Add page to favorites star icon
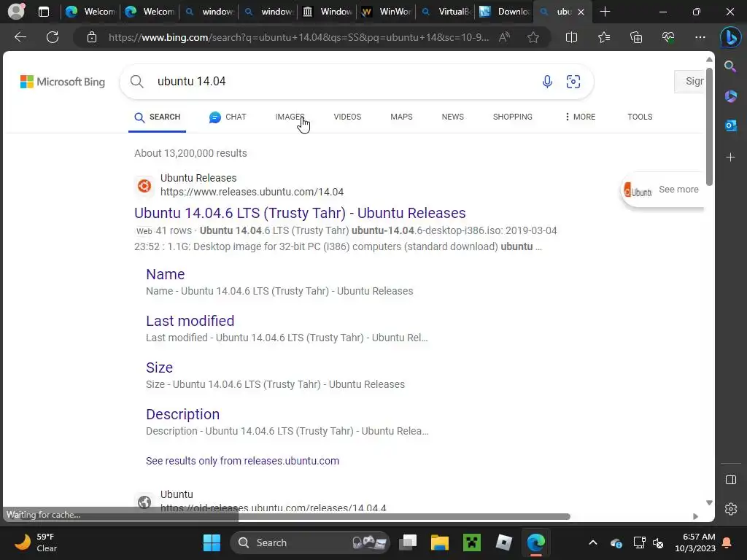 pos(533,37)
